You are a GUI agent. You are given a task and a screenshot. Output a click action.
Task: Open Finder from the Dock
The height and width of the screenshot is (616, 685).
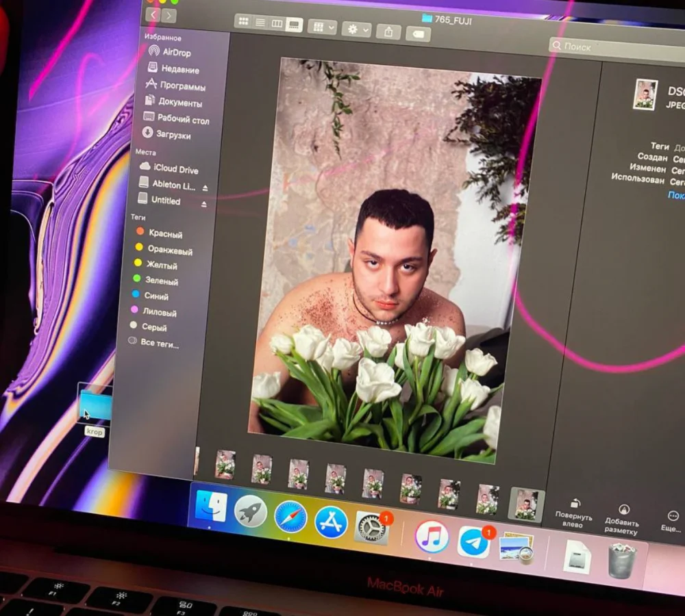click(x=212, y=506)
